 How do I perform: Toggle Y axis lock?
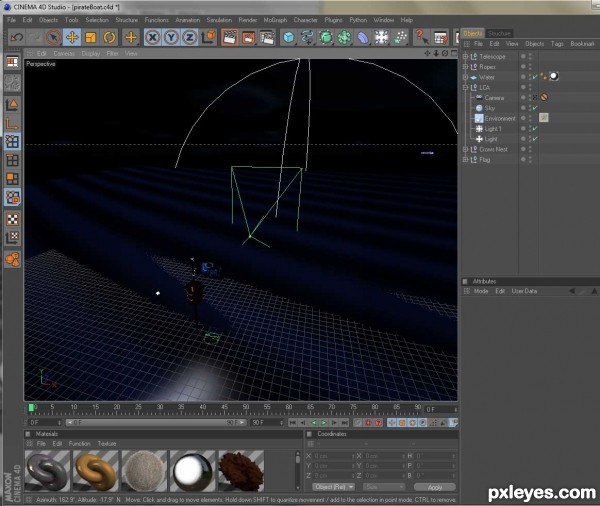coord(171,38)
